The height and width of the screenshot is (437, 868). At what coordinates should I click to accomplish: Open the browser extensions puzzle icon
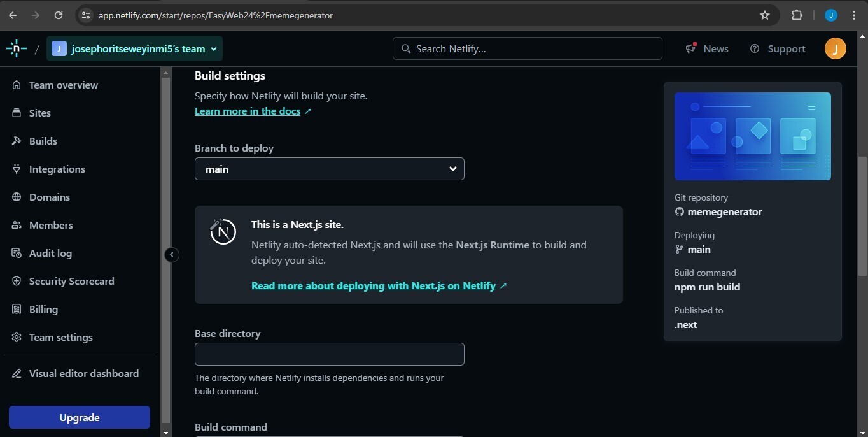click(x=797, y=15)
